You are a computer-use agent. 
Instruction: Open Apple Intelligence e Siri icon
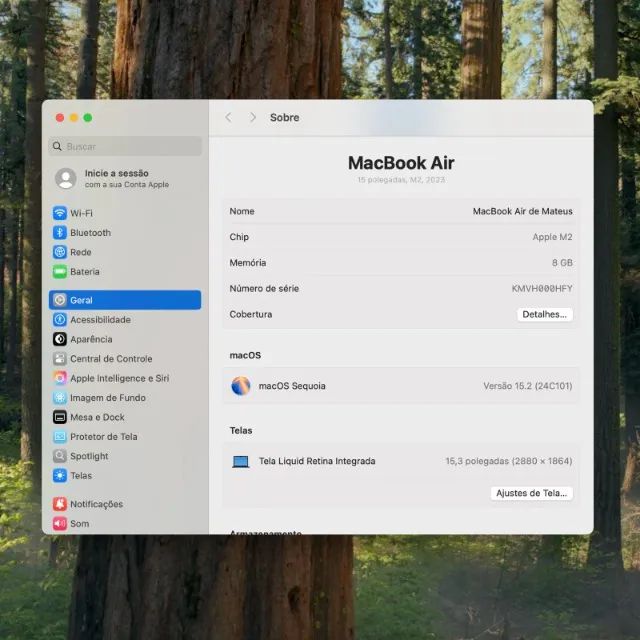point(60,378)
